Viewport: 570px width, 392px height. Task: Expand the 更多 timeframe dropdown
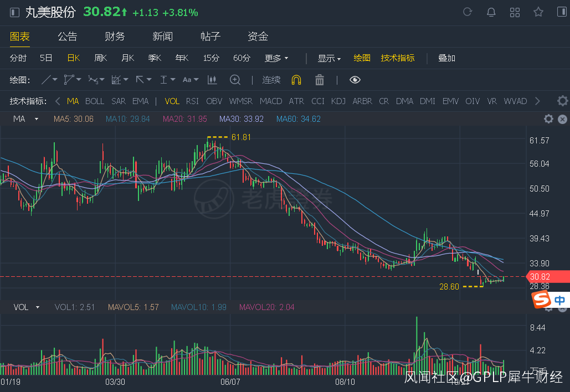(x=276, y=58)
